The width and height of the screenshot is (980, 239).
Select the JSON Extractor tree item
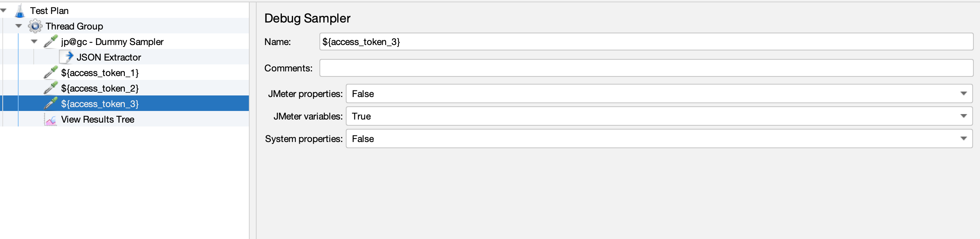pos(109,57)
